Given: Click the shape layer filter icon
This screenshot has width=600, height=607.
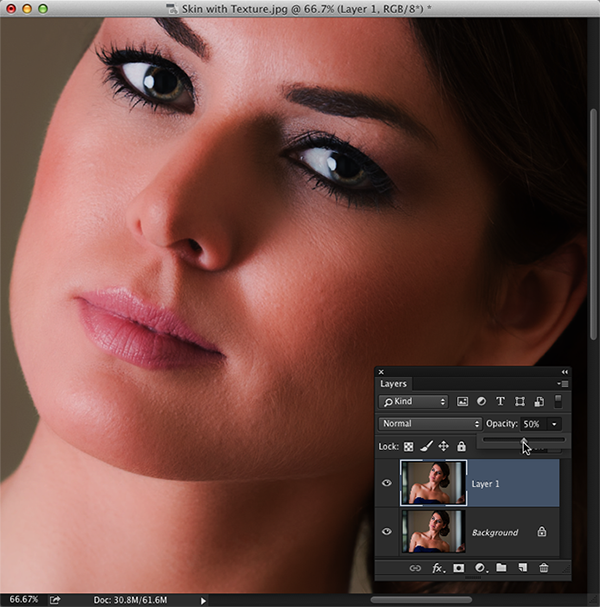Looking at the screenshot, I should (x=520, y=402).
